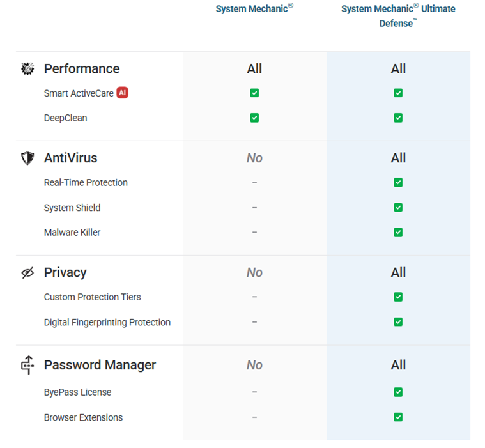The image size is (485, 448).
Task: Click the ByePass License feature label
Action: click(77, 392)
